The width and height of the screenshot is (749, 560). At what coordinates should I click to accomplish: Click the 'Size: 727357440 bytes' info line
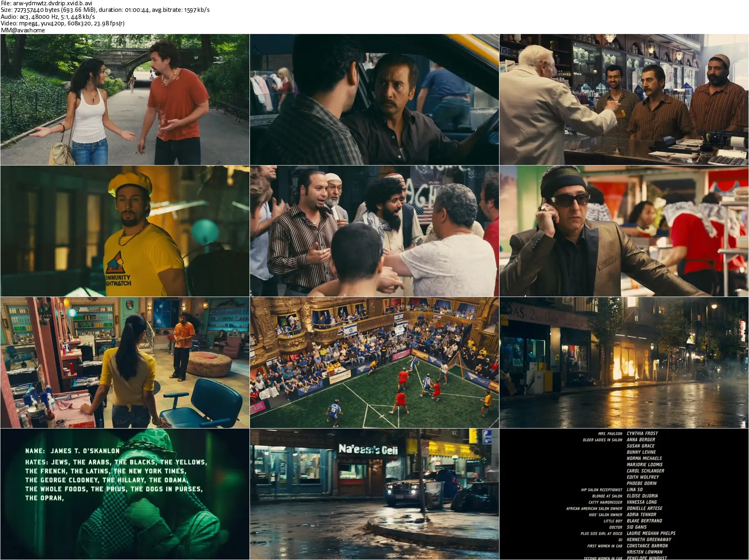pos(105,10)
